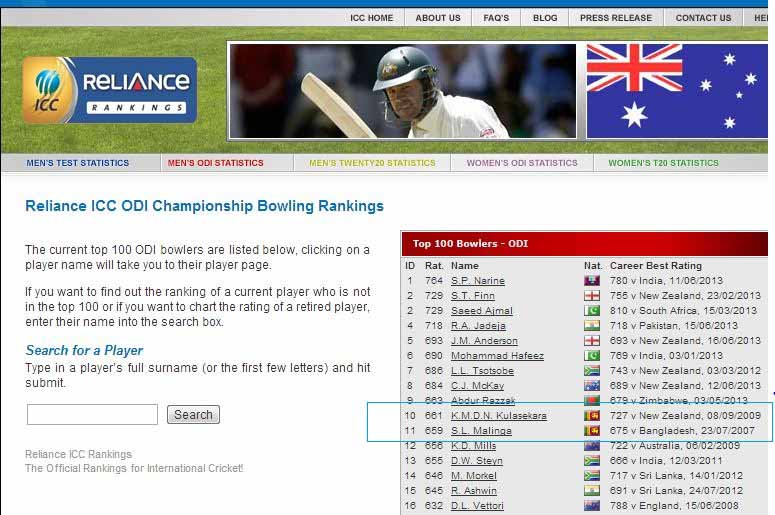The image size is (775, 515).
Task: Click the batsman banner photo
Action: click(403, 91)
